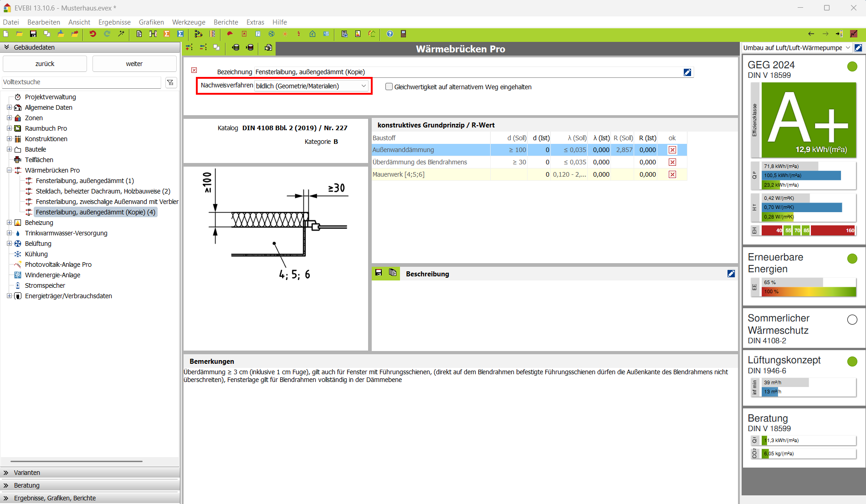Open the edit icon beside Bezeichnung field
The width and height of the screenshot is (866, 504).
coord(687,72)
